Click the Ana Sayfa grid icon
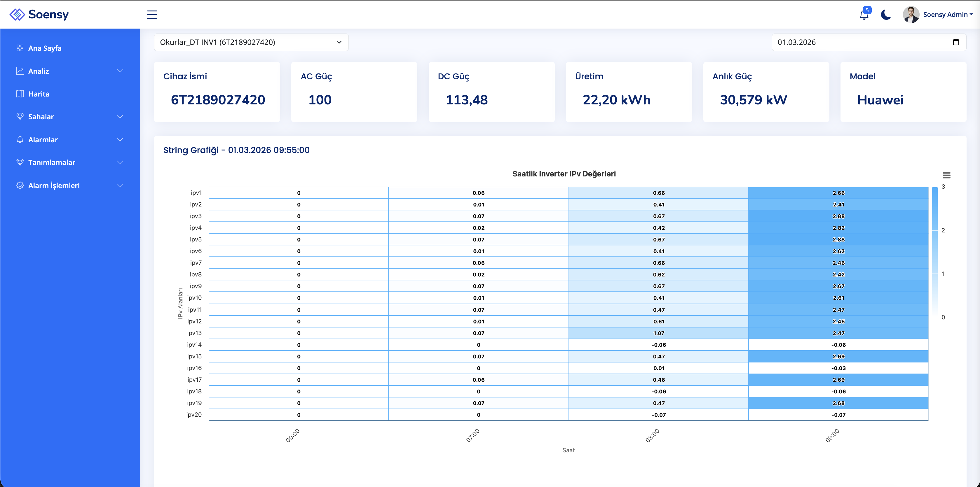This screenshot has height=487, width=980. pyautogui.click(x=20, y=48)
